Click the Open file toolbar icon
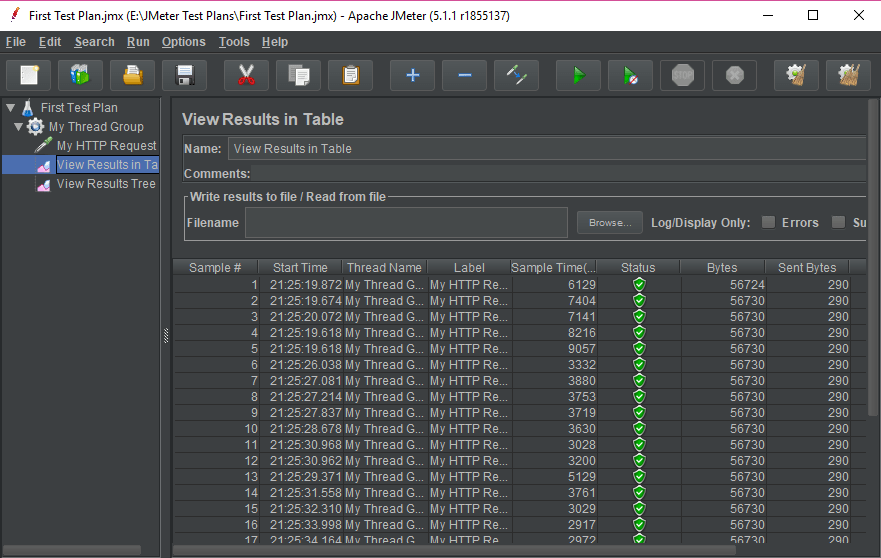Screen dimensions: 881x558 (133, 75)
